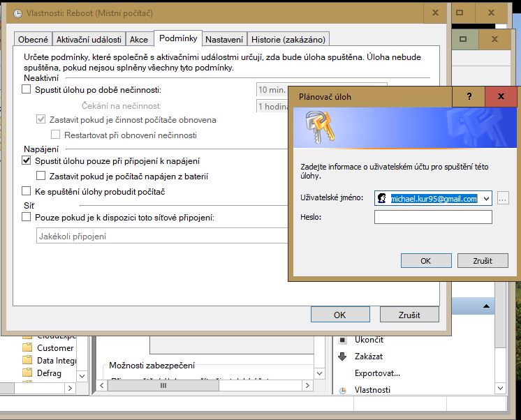The height and width of the screenshot is (420, 521).
Task: Click the clock icon in Vlastnosti title bar
Action: coord(17,13)
